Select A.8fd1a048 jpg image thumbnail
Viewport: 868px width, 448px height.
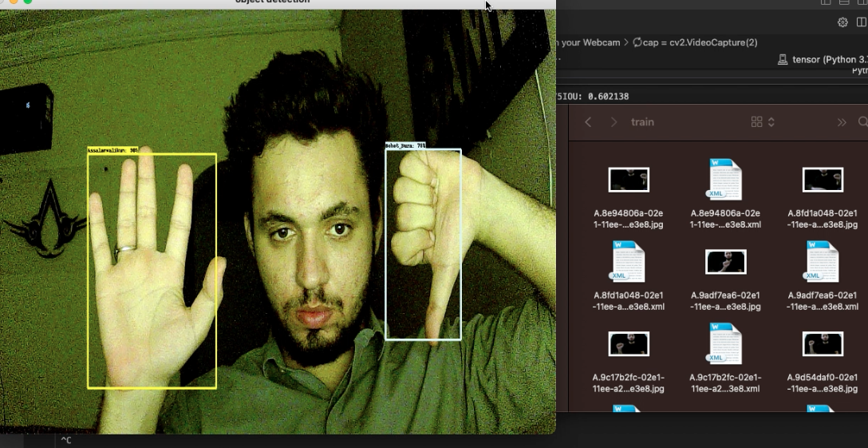(823, 180)
